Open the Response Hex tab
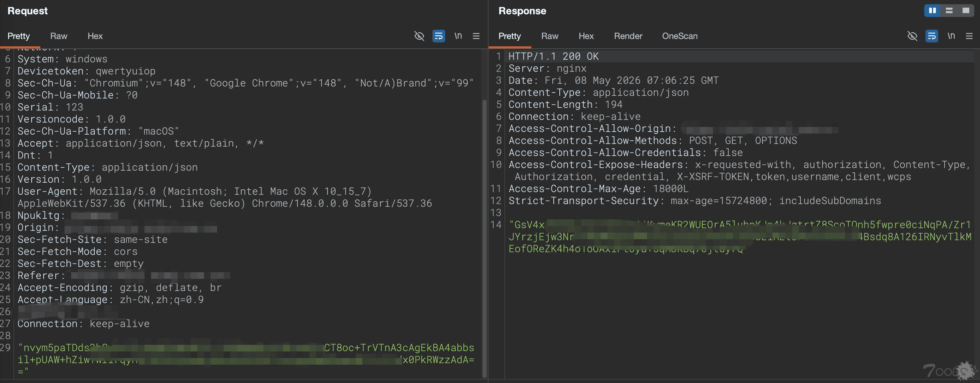The width and height of the screenshot is (980, 383). (x=586, y=36)
